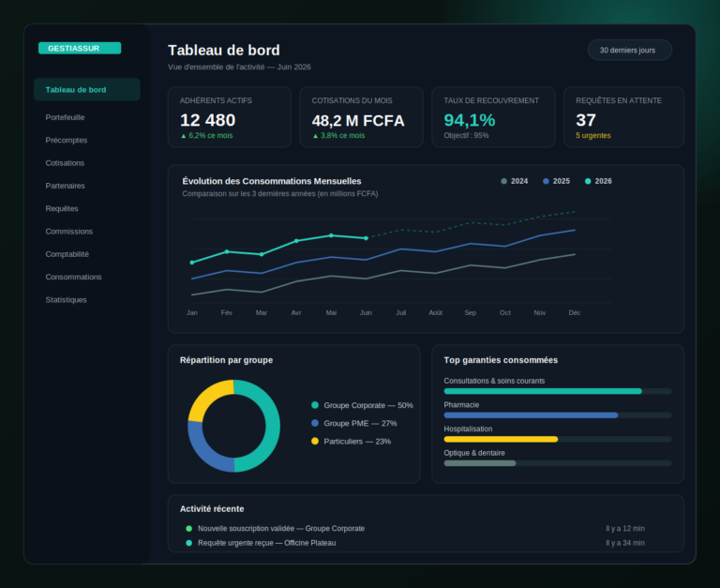Select the Groupe Corporate — 50% legend entry

(362, 405)
